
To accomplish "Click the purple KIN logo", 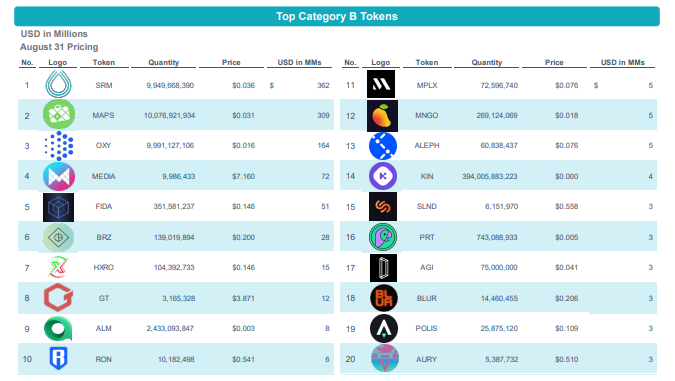I will click(x=383, y=176).
